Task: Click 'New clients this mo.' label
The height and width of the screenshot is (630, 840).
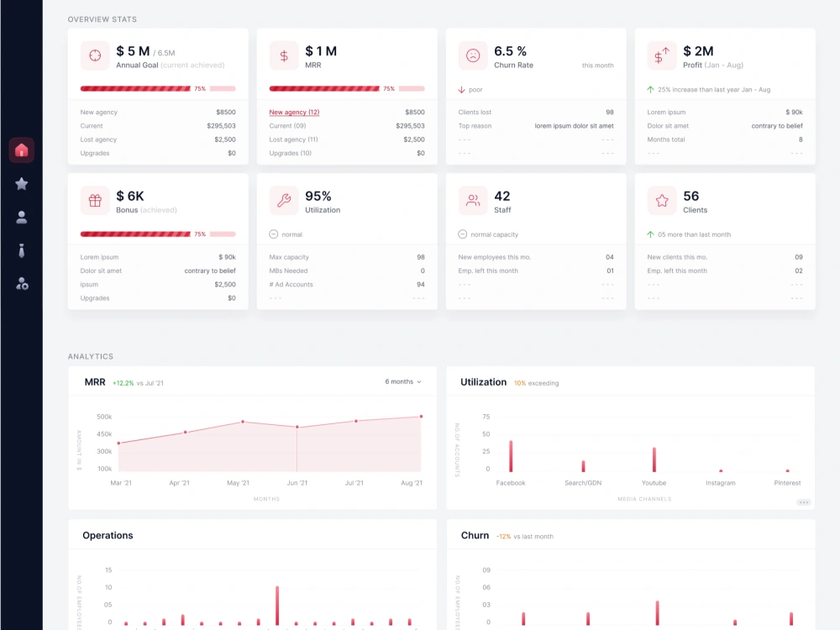Action: point(677,257)
